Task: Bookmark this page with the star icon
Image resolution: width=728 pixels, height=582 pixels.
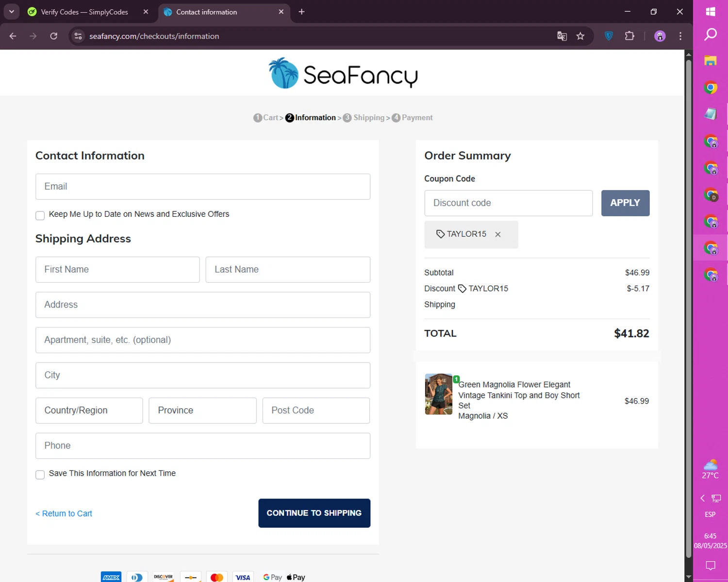Action: [580, 36]
